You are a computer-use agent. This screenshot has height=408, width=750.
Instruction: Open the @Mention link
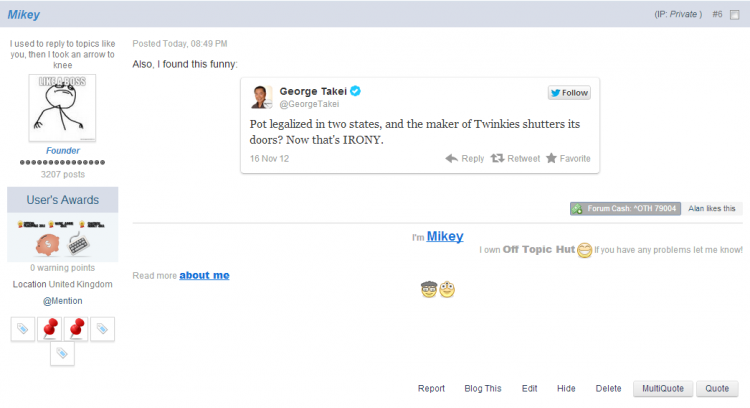coord(62,300)
